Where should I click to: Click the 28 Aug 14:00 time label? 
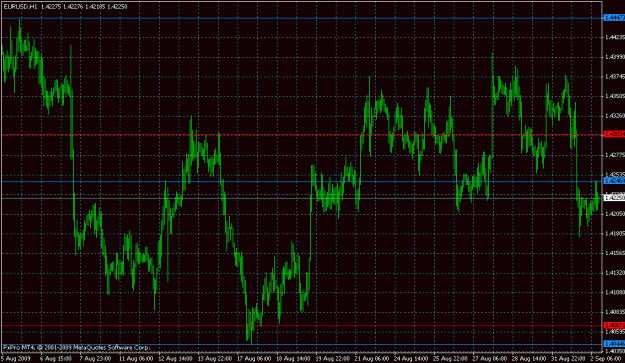coord(529,359)
